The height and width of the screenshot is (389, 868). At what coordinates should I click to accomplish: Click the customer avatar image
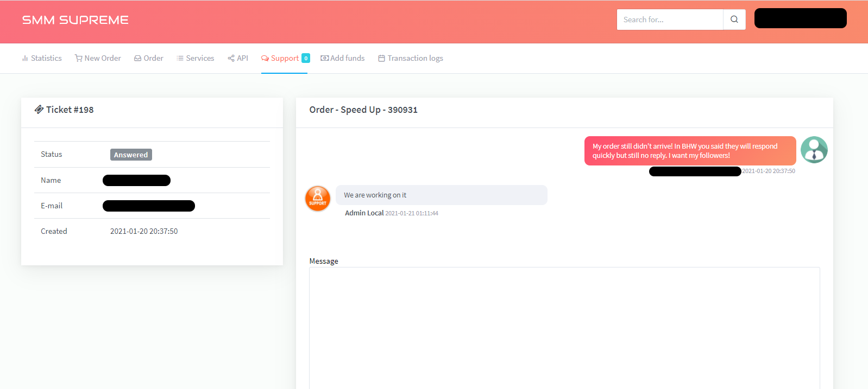(x=814, y=150)
